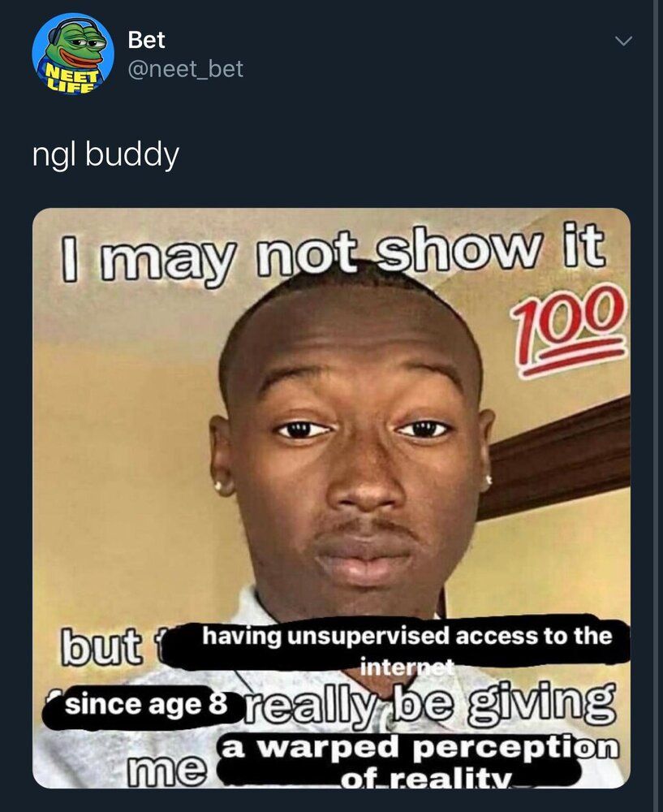The height and width of the screenshot is (812, 663).
Task: Select the tweet text ngl buddy
Action: click(105, 154)
